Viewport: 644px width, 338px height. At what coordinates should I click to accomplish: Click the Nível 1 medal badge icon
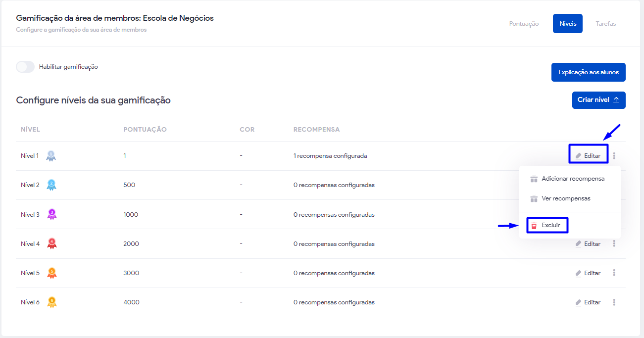[x=51, y=156]
